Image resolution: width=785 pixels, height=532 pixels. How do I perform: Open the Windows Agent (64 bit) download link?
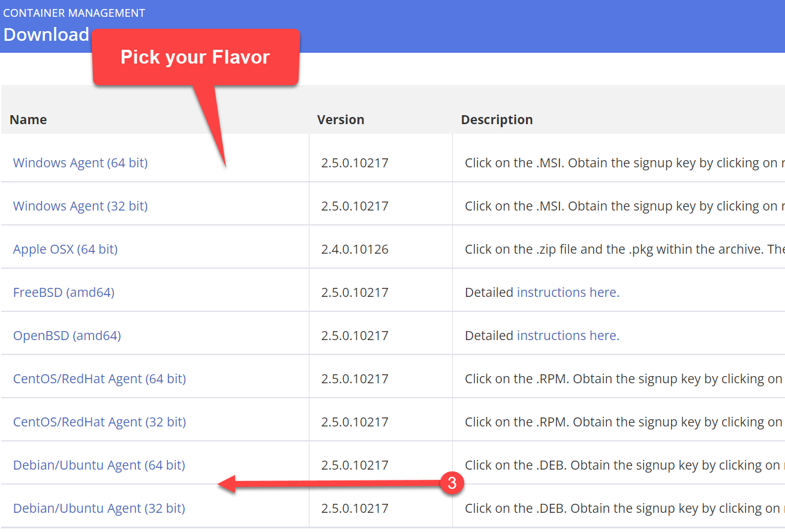coord(80,163)
